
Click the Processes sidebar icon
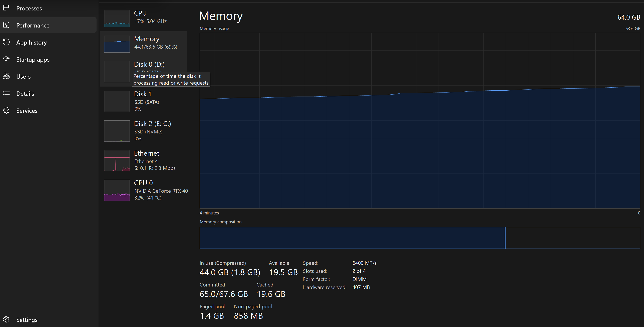tap(6, 8)
